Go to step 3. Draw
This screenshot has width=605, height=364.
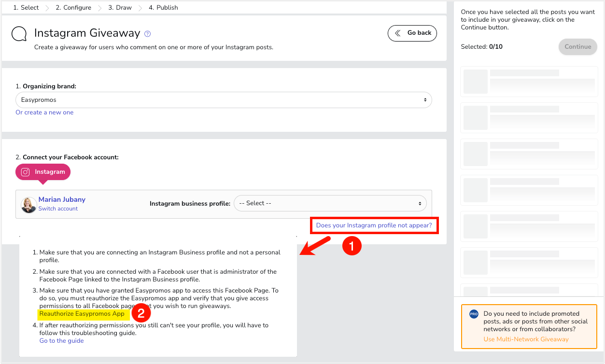click(120, 8)
